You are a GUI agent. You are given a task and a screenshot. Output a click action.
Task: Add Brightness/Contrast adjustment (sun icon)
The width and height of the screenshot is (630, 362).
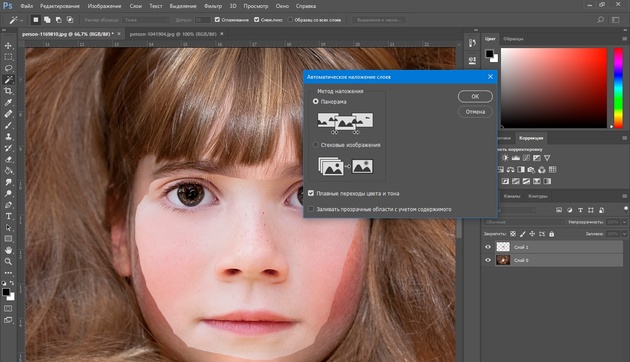pos(505,158)
